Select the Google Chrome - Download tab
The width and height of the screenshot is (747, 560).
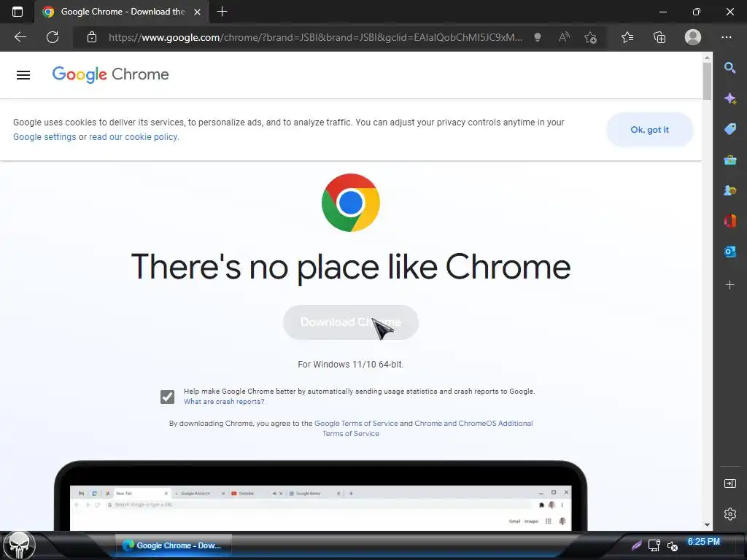122,12
